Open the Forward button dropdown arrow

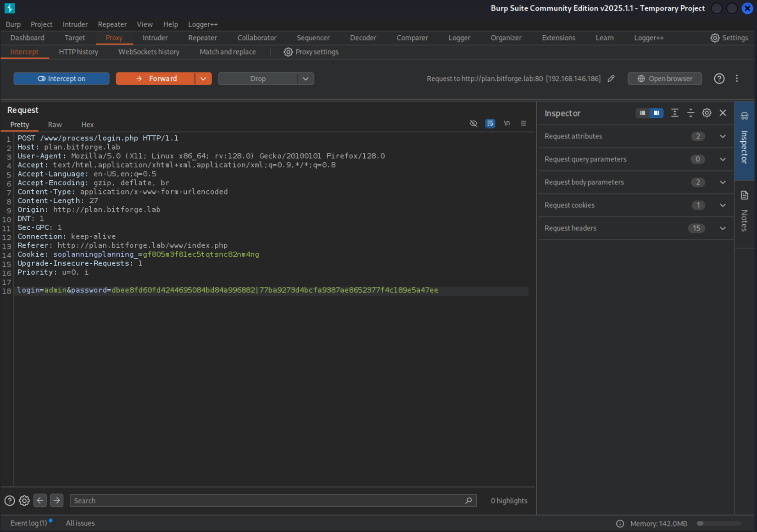click(203, 78)
